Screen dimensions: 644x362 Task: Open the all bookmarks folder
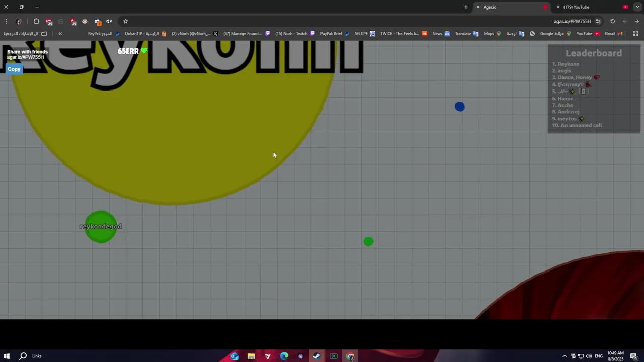click(25, 34)
